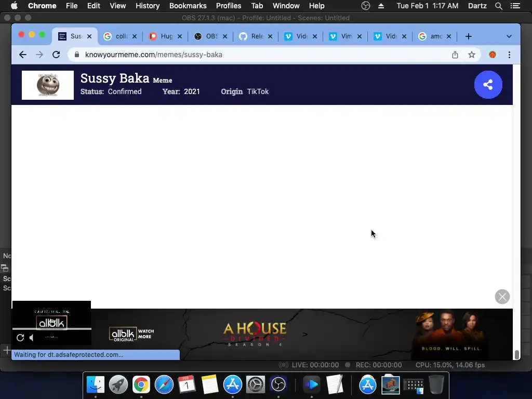532x399 pixels.
Task: Open a new Chrome tab
Action: [469, 36]
